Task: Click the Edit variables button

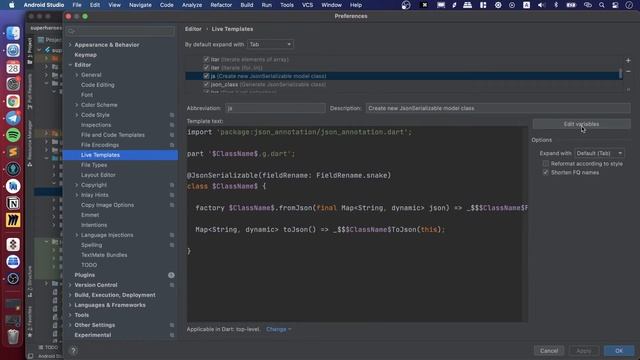Action: coord(581,124)
